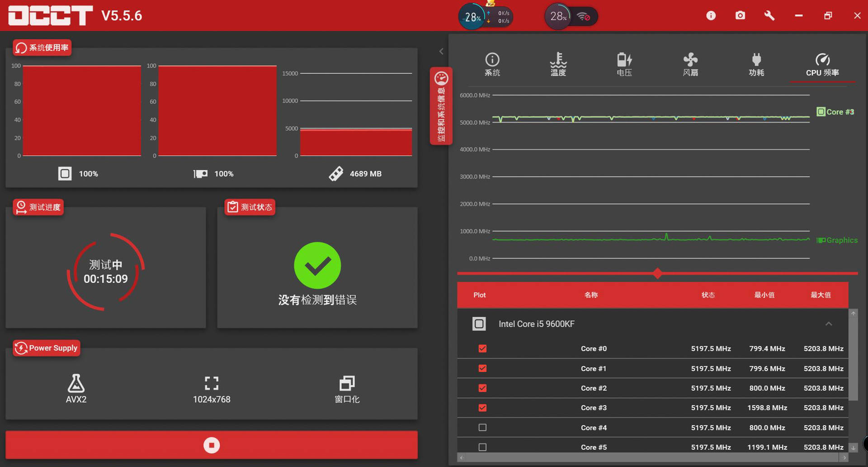Select the CPU 频率 tab
This screenshot has height=467, width=868.
[x=822, y=65]
